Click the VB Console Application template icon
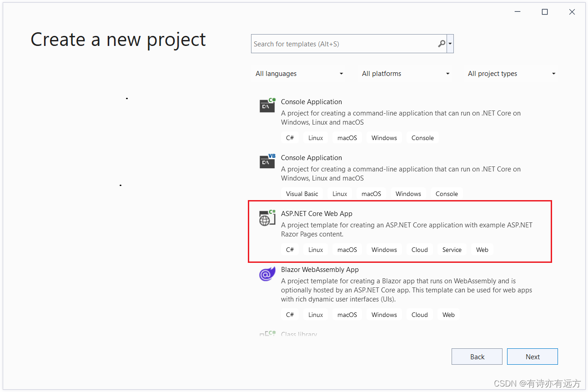 [x=267, y=161]
